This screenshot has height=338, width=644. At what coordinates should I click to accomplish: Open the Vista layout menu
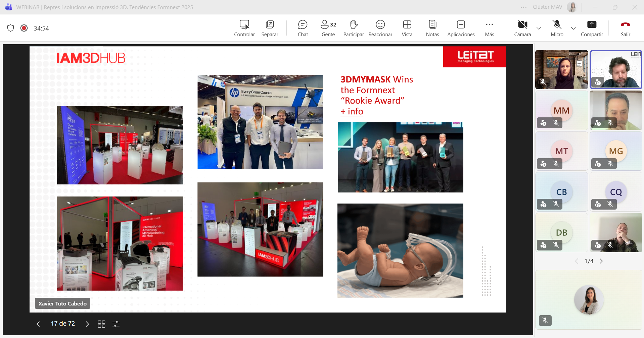407,28
